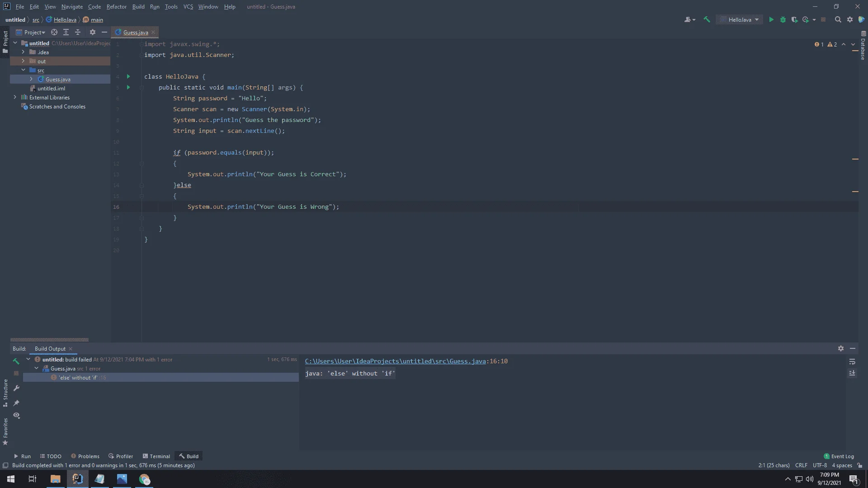The width and height of the screenshot is (868, 488).
Task: Expand the out folder
Action: coord(23,61)
